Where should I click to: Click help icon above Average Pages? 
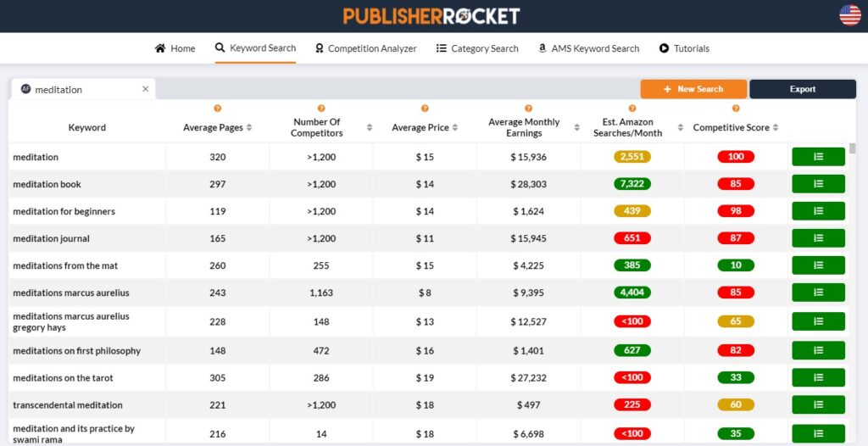pos(217,109)
